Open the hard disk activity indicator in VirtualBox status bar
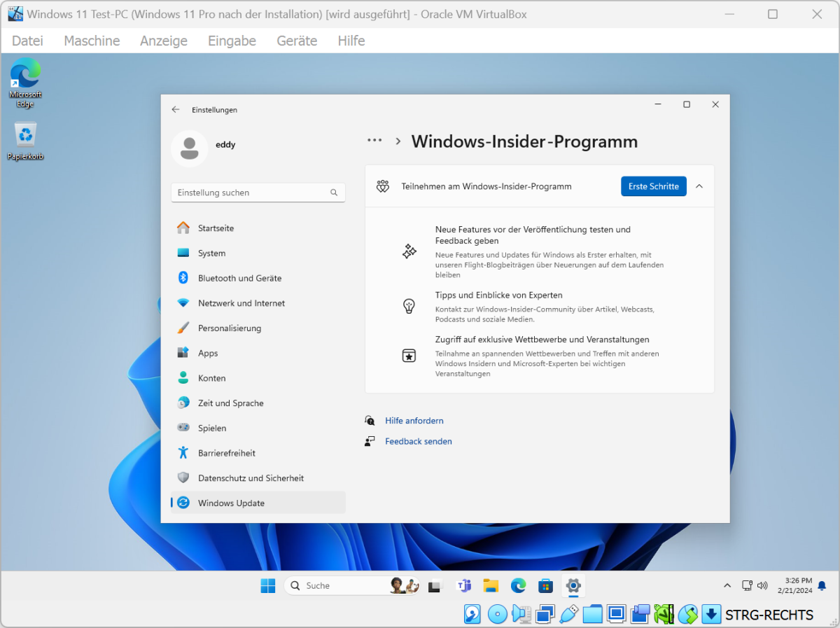 (x=472, y=613)
